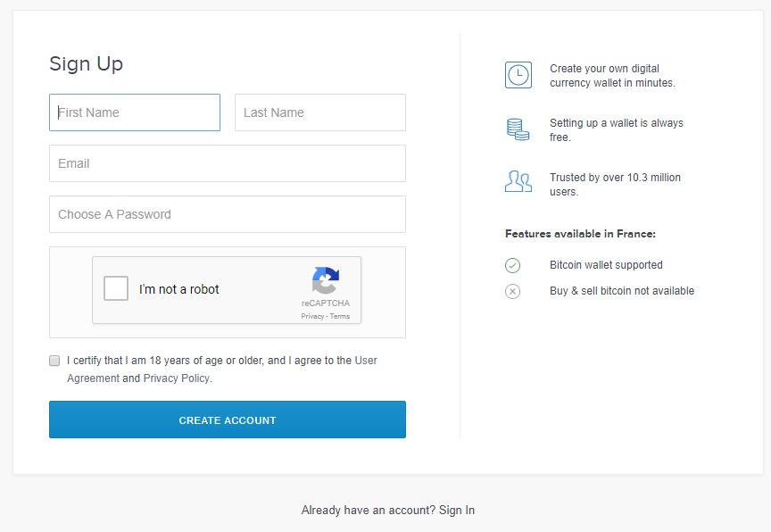Focus the First Name field
The width and height of the screenshot is (771, 532).
pos(135,112)
